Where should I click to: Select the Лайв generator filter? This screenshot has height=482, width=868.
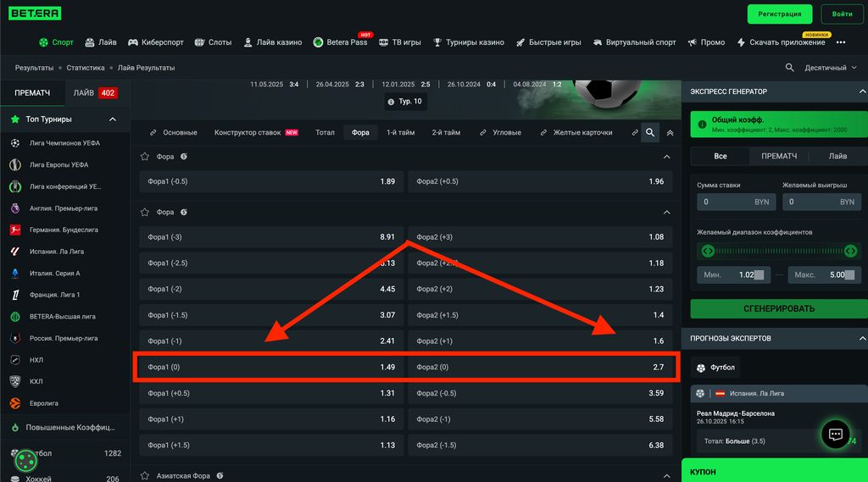tap(837, 157)
